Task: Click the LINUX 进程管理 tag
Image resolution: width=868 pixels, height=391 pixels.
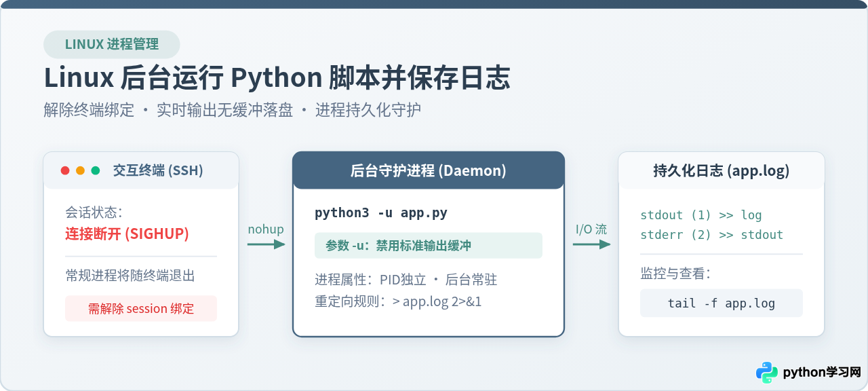Action: (112, 44)
